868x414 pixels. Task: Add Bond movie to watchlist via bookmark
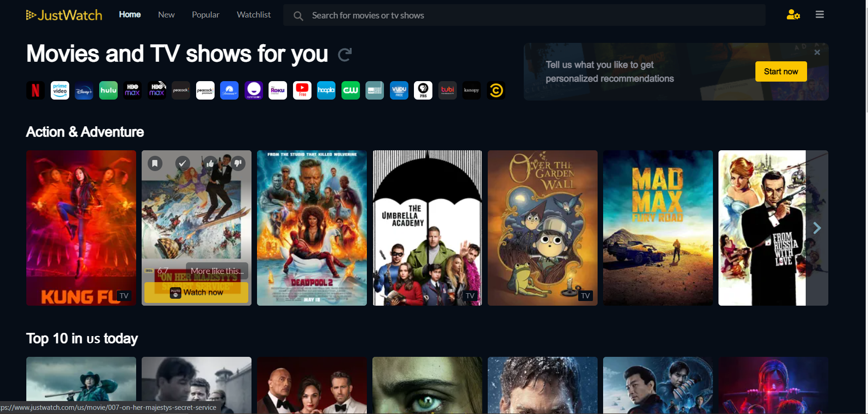click(155, 163)
